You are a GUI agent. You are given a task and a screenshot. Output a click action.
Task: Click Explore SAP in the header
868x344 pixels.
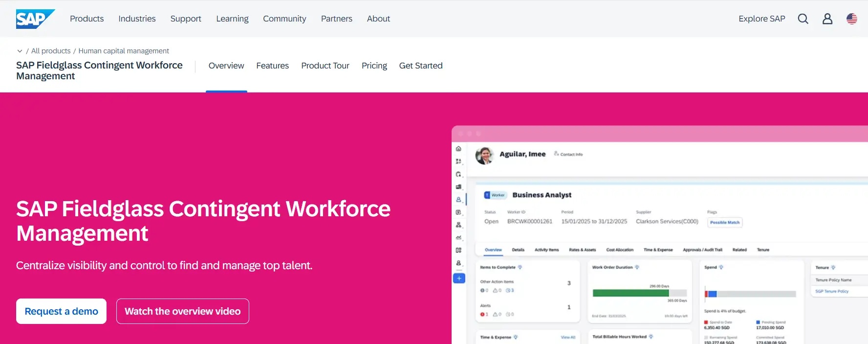761,19
